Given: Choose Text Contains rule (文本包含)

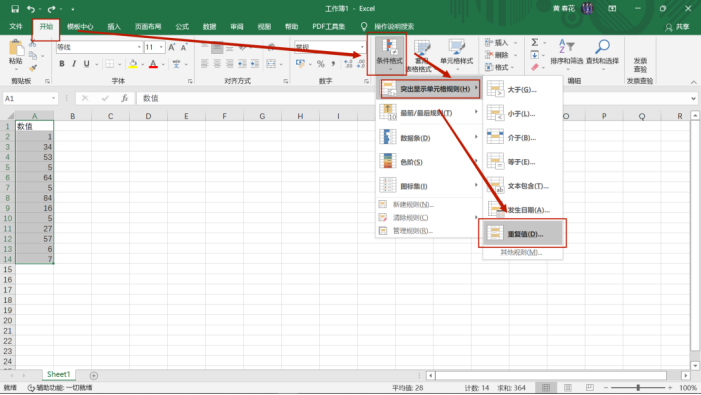Looking at the screenshot, I should [x=522, y=186].
